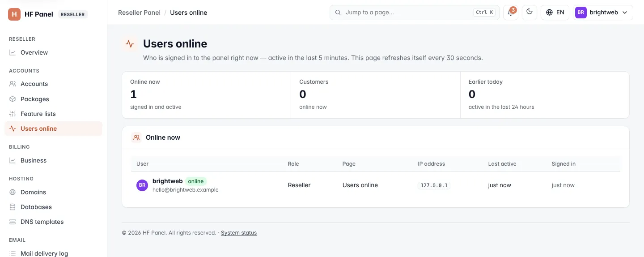Image resolution: width=644 pixels, height=257 pixels.
Task: Go to Databases in sidebar
Action: (53, 207)
